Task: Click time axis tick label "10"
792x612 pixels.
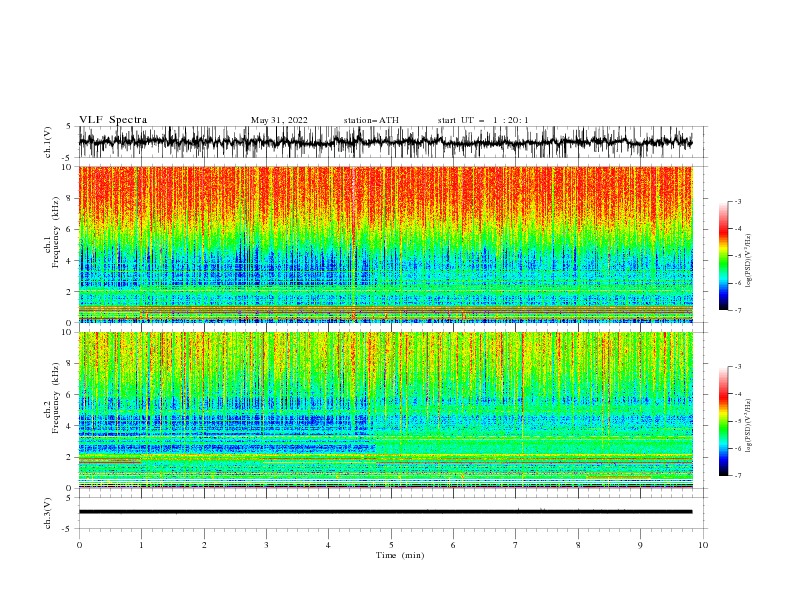Action: click(x=703, y=545)
